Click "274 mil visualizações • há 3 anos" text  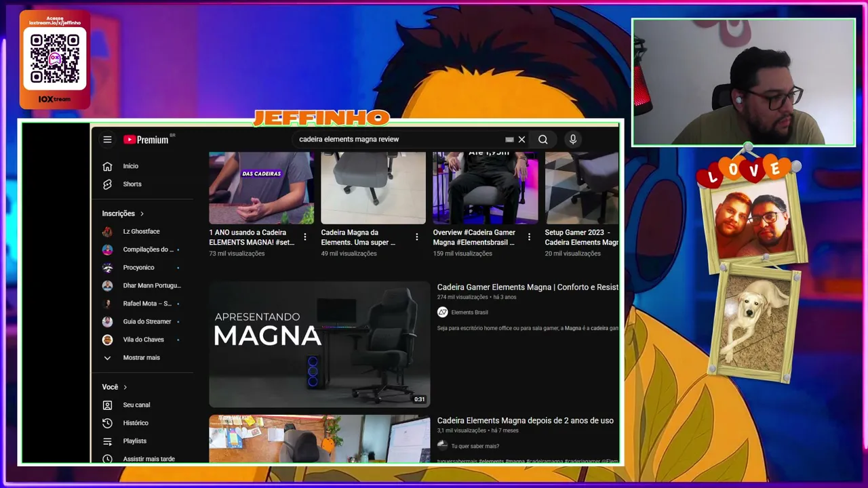pos(477,298)
